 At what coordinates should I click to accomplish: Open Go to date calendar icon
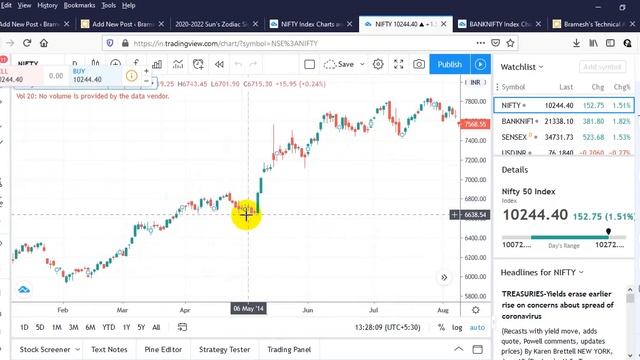coord(182,327)
